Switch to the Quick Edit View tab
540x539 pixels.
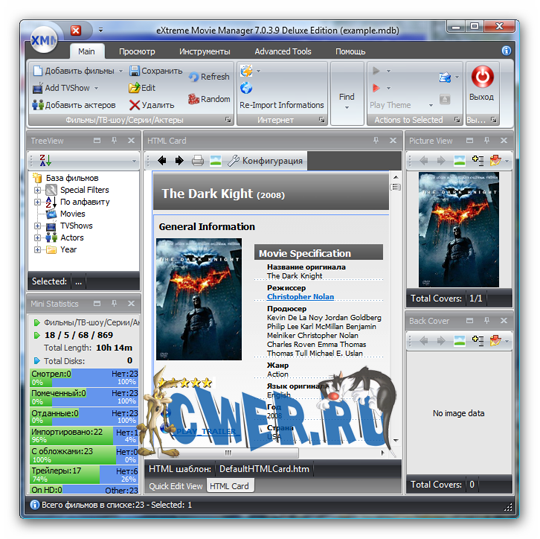(176, 486)
